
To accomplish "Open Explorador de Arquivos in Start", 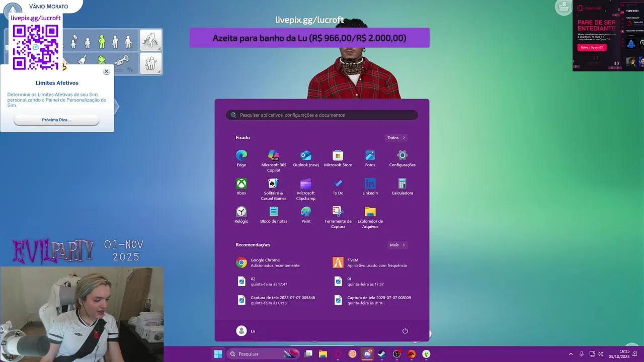I will point(370,217).
